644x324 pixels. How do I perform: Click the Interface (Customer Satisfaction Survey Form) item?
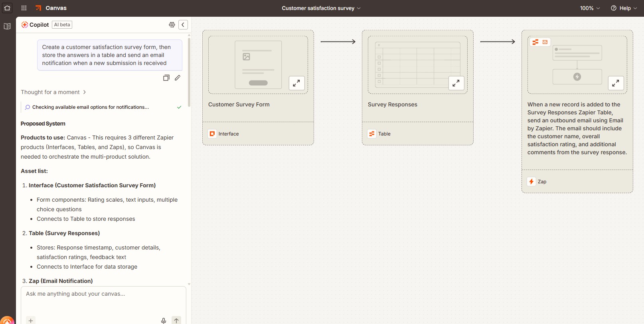pos(92,185)
